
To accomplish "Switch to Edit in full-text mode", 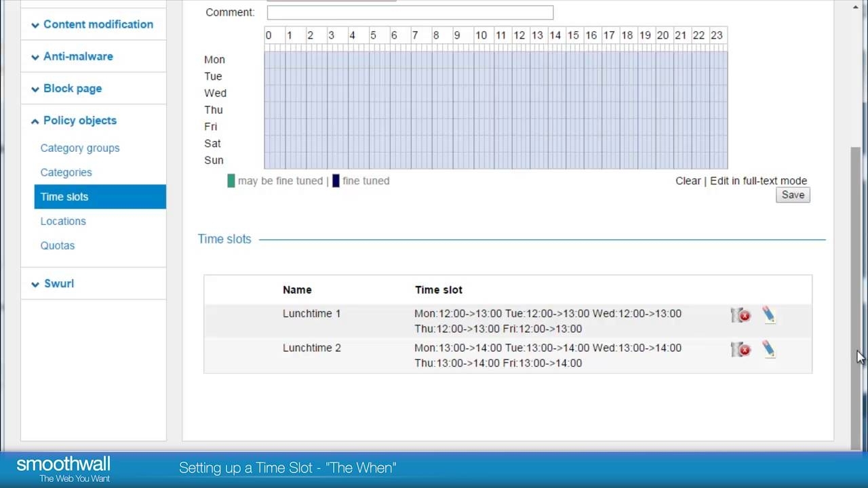I will point(758,181).
